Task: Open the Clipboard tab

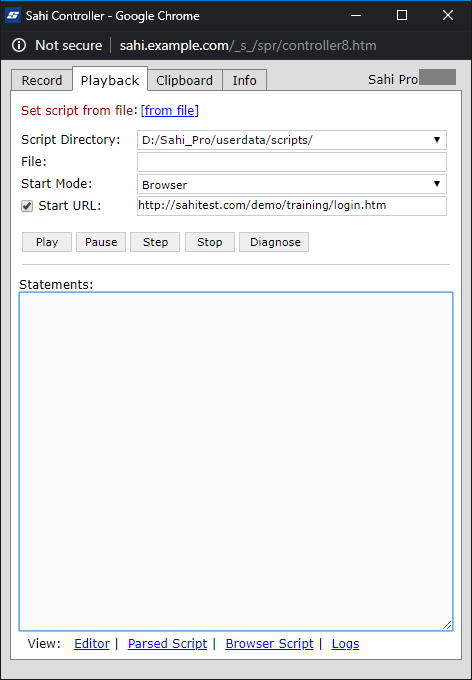Action: (x=184, y=80)
